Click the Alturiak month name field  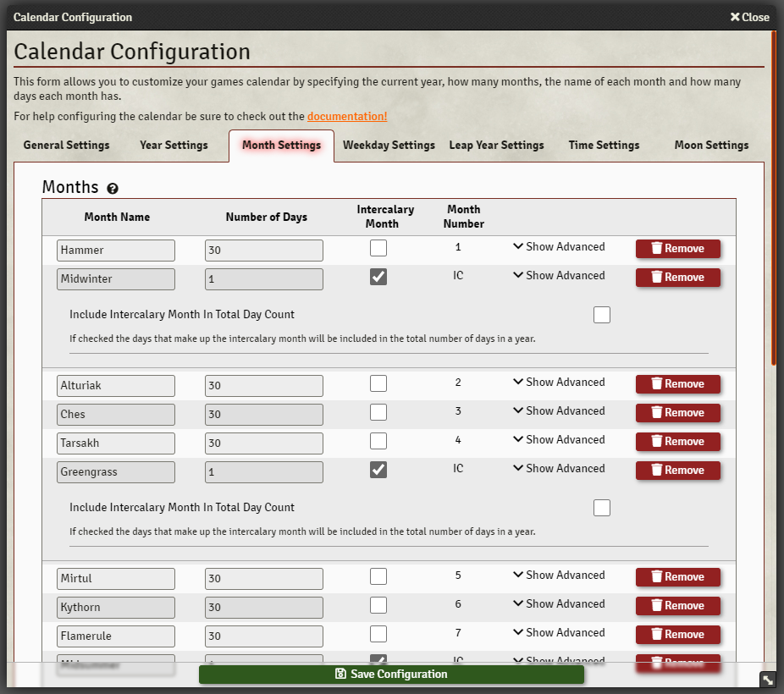[x=116, y=386]
